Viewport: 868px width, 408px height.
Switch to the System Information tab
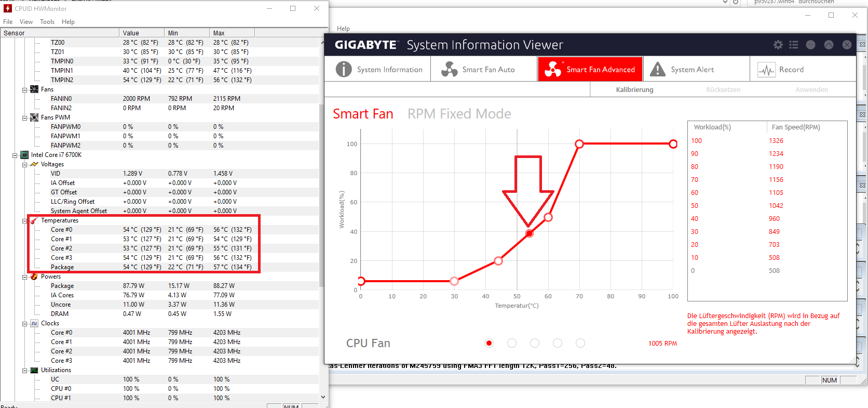pos(378,69)
